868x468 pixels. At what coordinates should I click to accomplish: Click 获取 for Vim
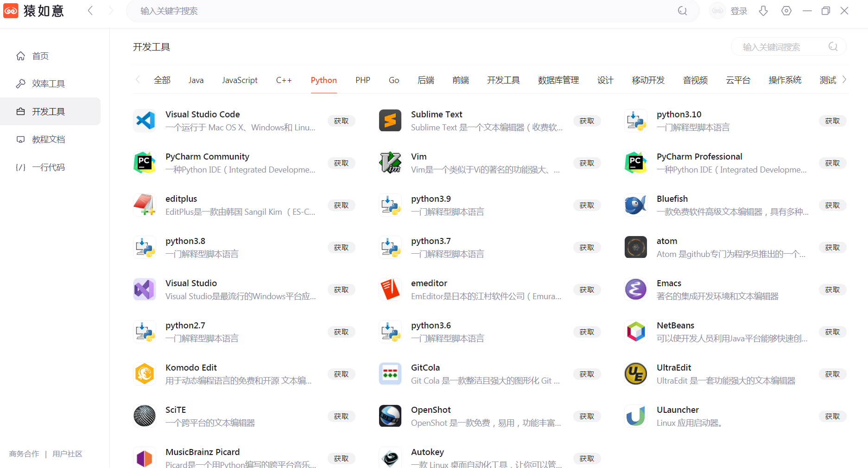click(x=587, y=163)
